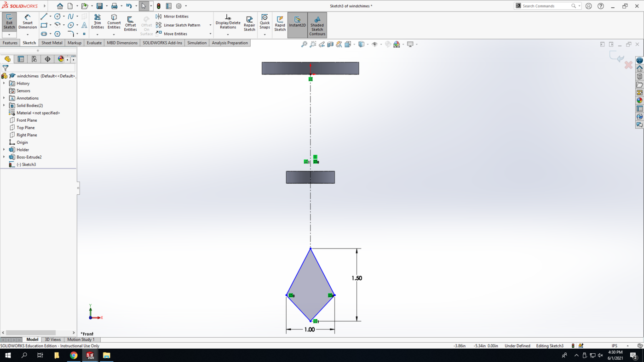Click the Home icon in the title bar
This screenshot has height=362, width=644.
pos(60,6)
